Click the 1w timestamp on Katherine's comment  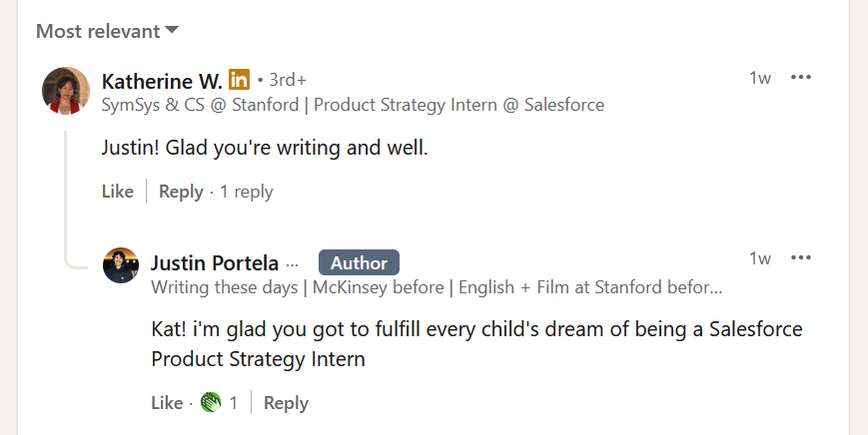click(x=760, y=79)
